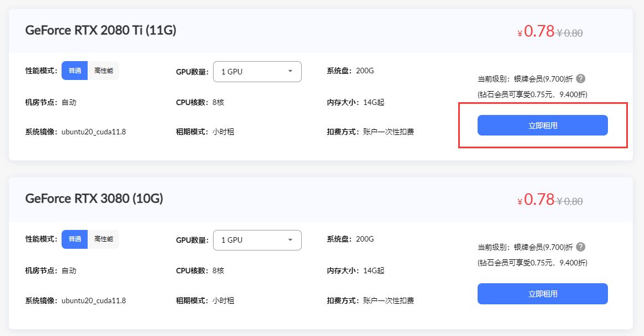644x336 pixels.
Task: Click CPU核数 8核 in RTX 2080 Ti card
Action: point(200,102)
